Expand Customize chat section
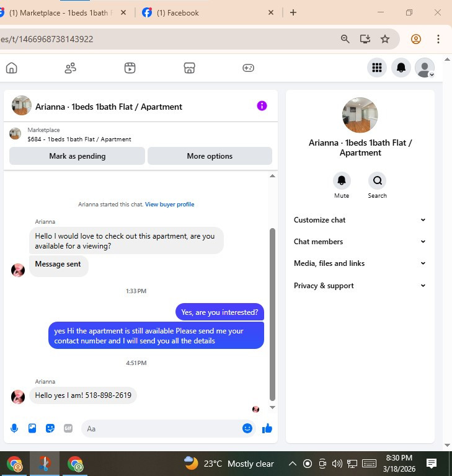452x476 pixels. tap(360, 220)
